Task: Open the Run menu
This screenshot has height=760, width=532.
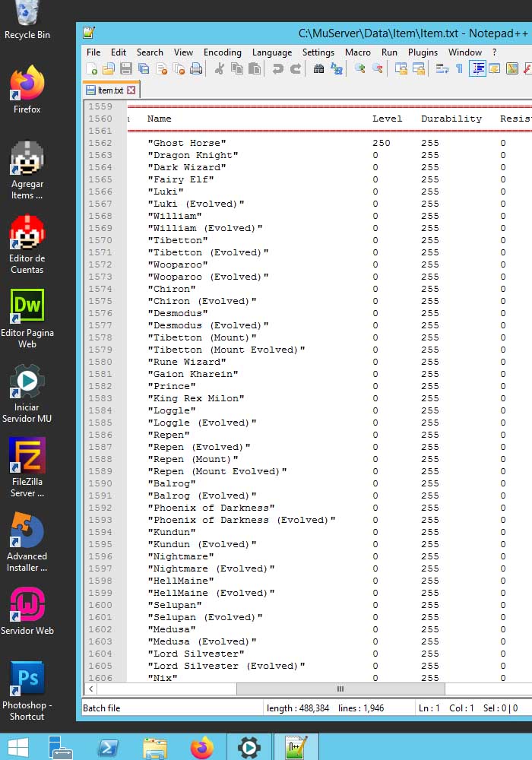Action: tap(389, 52)
